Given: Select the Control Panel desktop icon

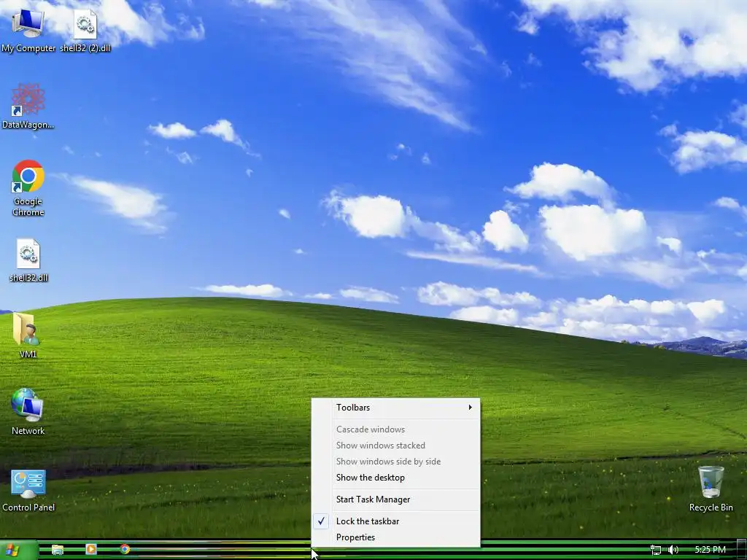Looking at the screenshot, I should click(x=28, y=490).
